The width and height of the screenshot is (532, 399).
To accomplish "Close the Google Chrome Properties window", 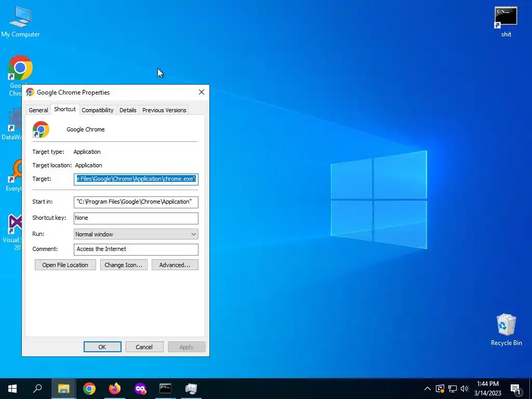I will tap(202, 92).
